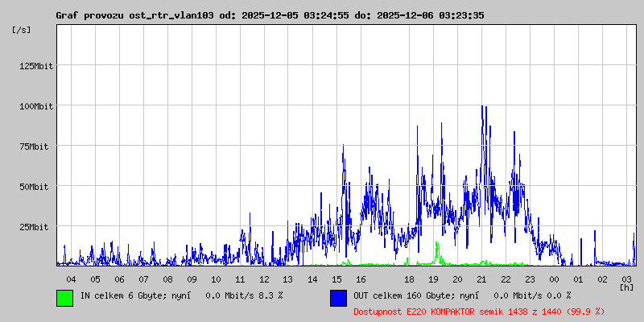
Task: Click the IN celkem 6 Gbyte label
Action: point(181,295)
